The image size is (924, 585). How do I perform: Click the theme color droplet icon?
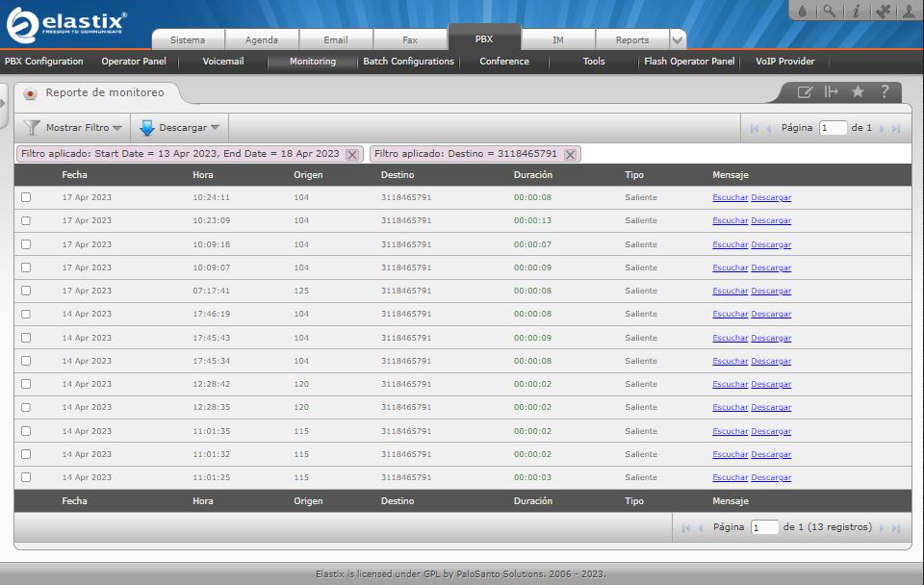pyautogui.click(x=803, y=12)
